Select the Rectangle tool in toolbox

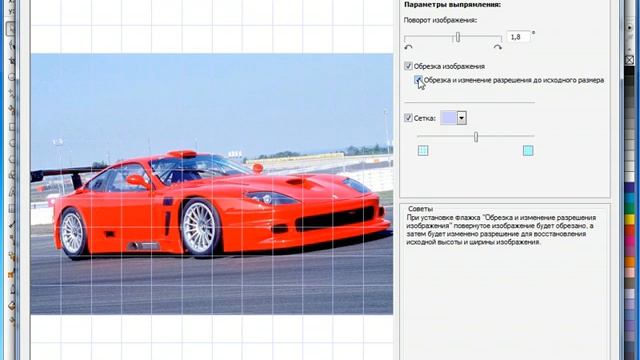coord(12,127)
